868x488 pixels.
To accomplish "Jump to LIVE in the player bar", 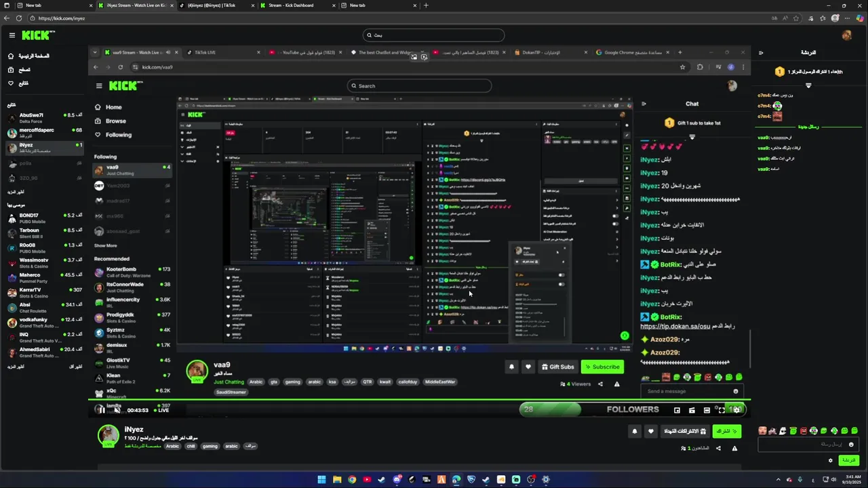I will click(x=161, y=410).
